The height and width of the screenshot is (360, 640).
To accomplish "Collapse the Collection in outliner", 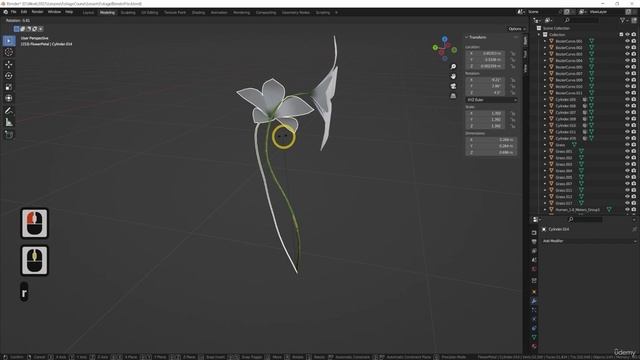I will (539, 35).
